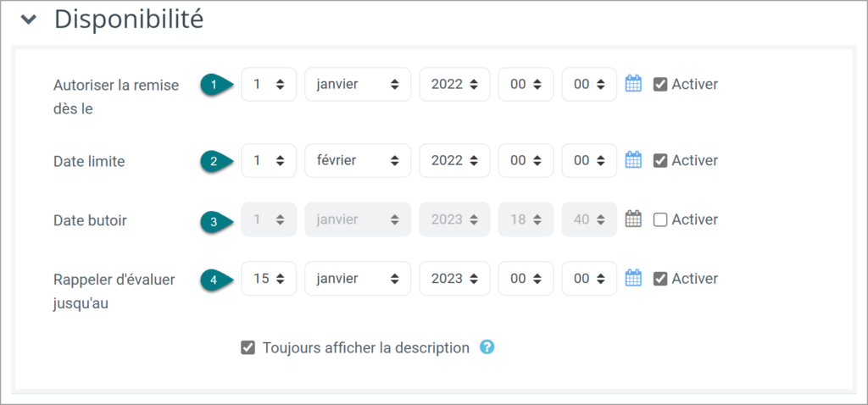Open minute dropdown for Autoriser la remise
This screenshot has width=868, height=405.
589,84
